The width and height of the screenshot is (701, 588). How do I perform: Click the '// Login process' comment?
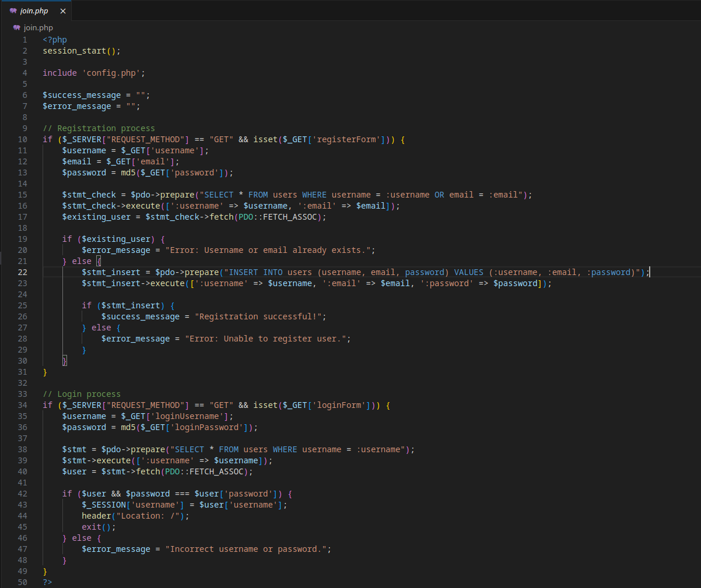pos(82,394)
